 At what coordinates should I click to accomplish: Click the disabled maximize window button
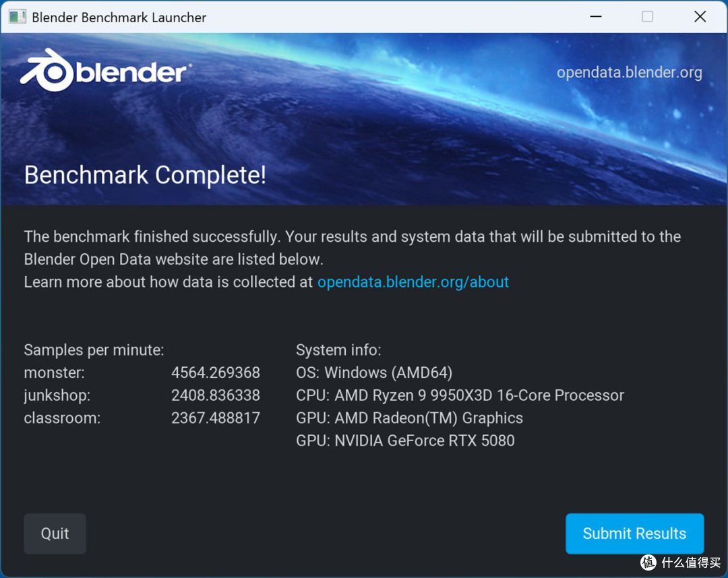[647, 17]
